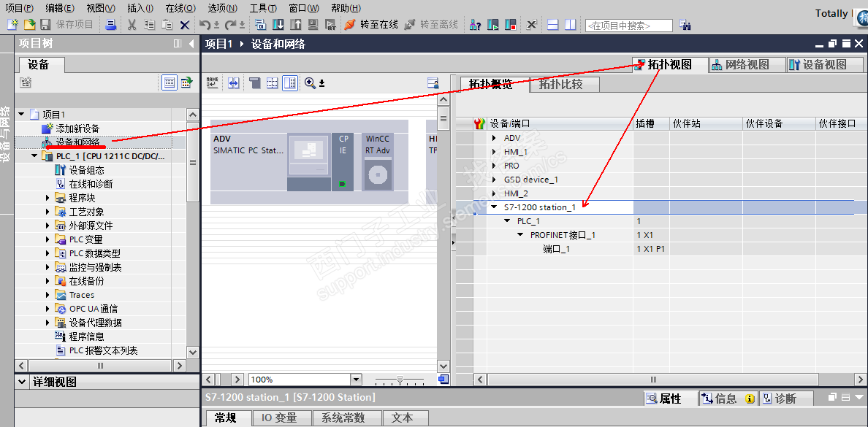
Task: Toggle the dark page-break button in topology toolbar
Action: click(x=254, y=83)
